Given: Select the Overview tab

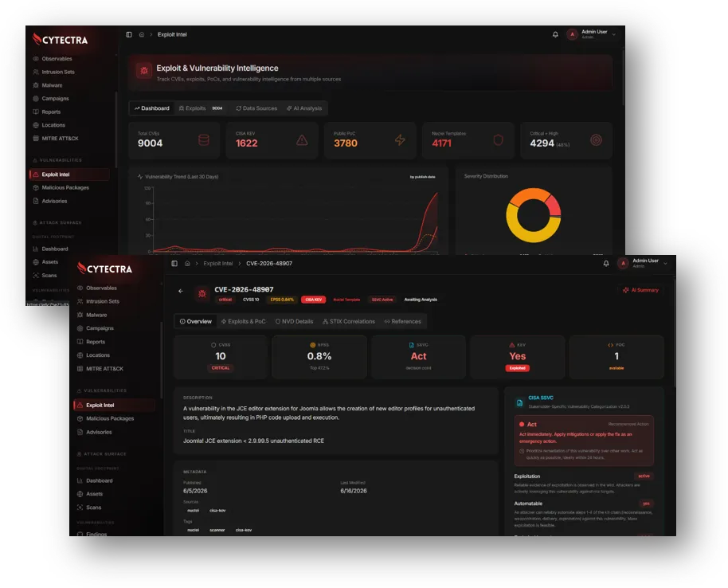Looking at the screenshot, I should point(195,321).
